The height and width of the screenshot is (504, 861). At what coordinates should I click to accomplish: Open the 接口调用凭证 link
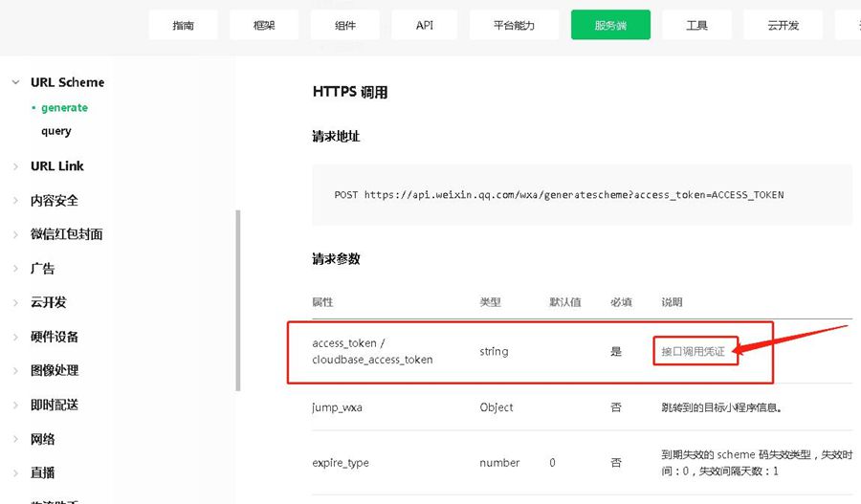pyautogui.click(x=693, y=352)
